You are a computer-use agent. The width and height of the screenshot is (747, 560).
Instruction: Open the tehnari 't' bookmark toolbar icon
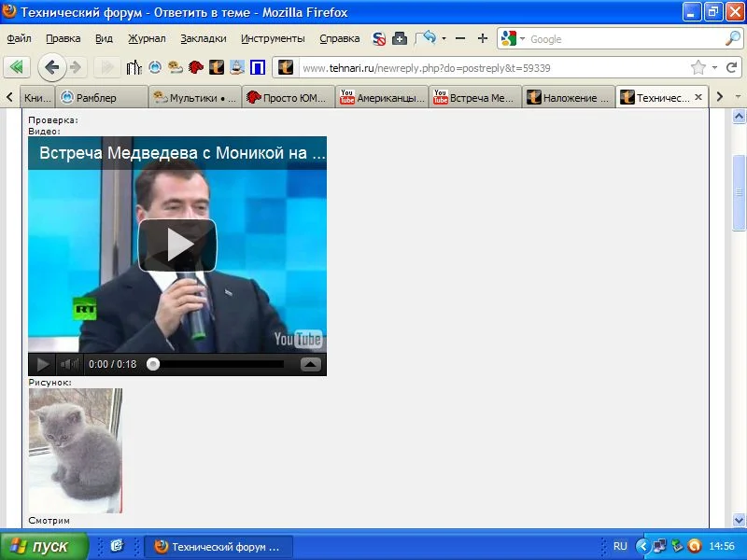point(217,67)
